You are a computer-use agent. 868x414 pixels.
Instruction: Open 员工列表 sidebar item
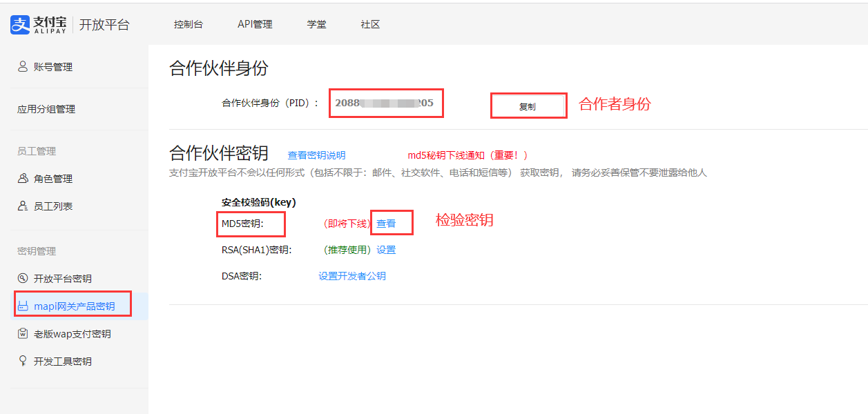53,206
